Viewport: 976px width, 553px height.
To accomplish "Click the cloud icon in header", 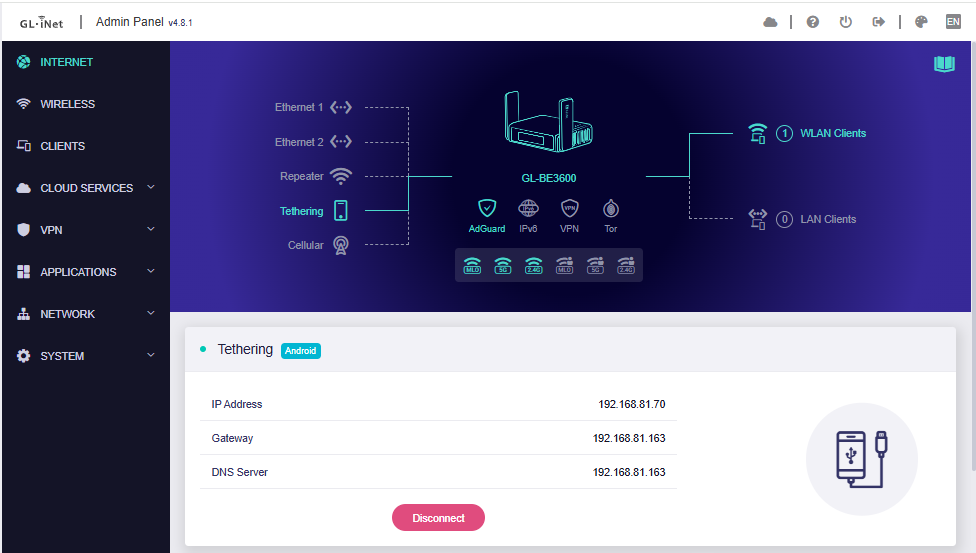I will click(x=770, y=22).
